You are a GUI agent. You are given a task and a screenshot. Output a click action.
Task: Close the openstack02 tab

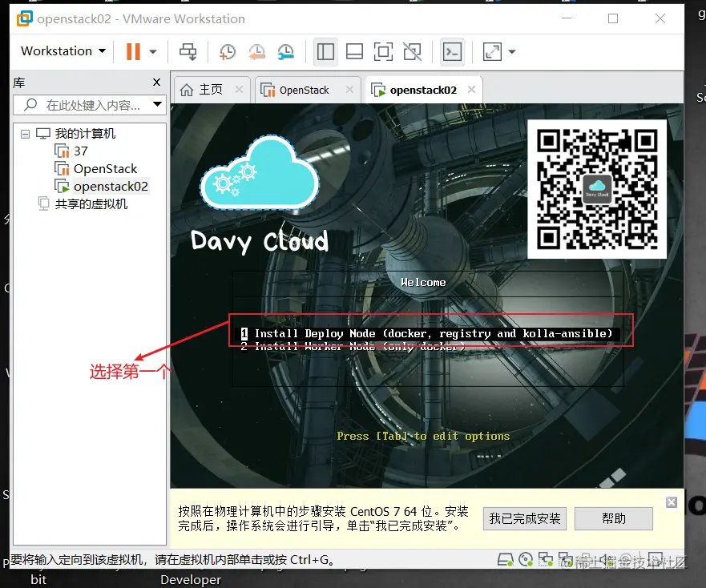pyautogui.click(x=471, y=90)
